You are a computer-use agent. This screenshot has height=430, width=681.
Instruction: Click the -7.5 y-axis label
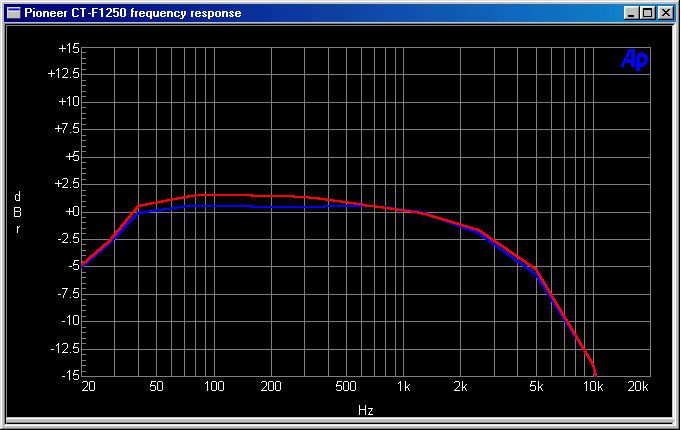coord(69,294)
